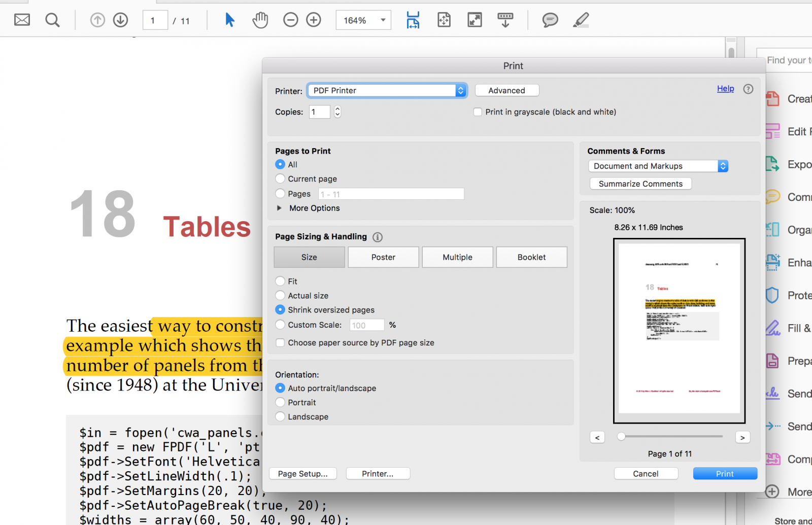This screenshot has height=525, width=812.
Task: Adjust the Copies stepper arrows
Action: point(337,112)
